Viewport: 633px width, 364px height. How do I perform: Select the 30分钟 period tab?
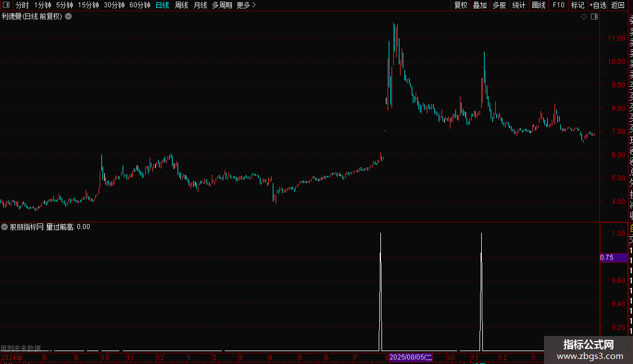tap(114, 5)
